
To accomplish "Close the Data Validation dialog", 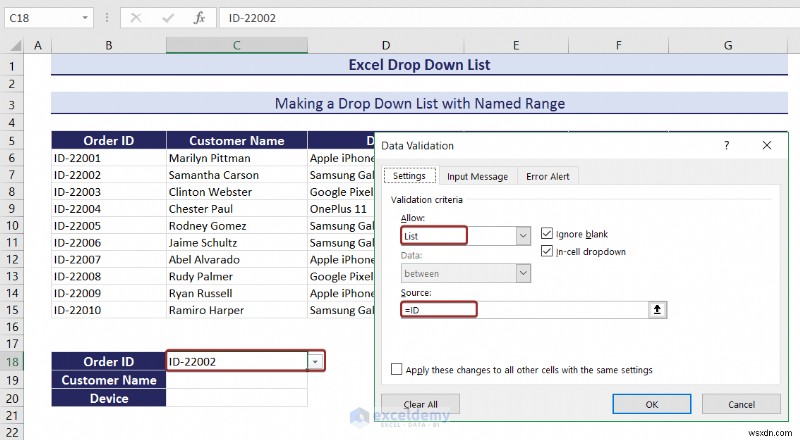I will tap(766, 145).
